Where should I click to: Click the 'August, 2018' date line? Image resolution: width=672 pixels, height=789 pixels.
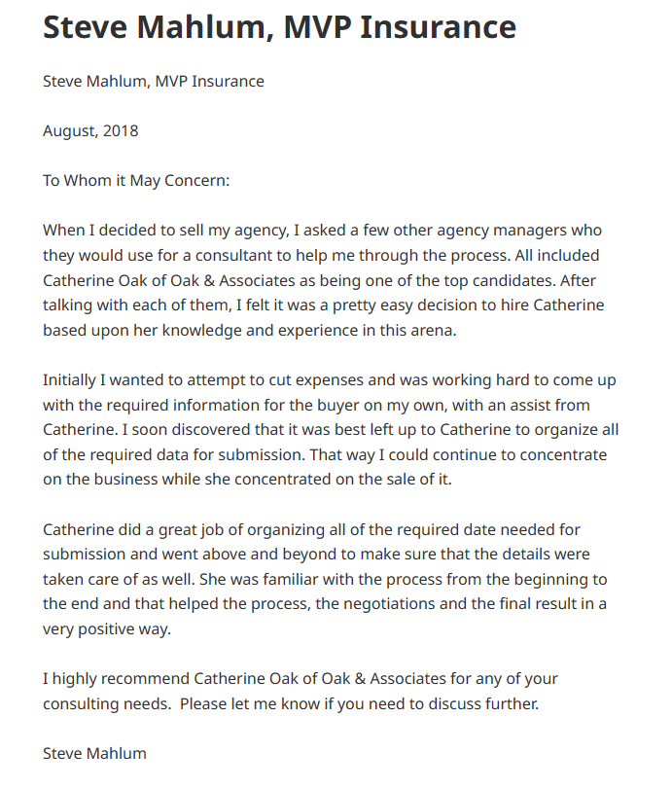pos(90,131)
